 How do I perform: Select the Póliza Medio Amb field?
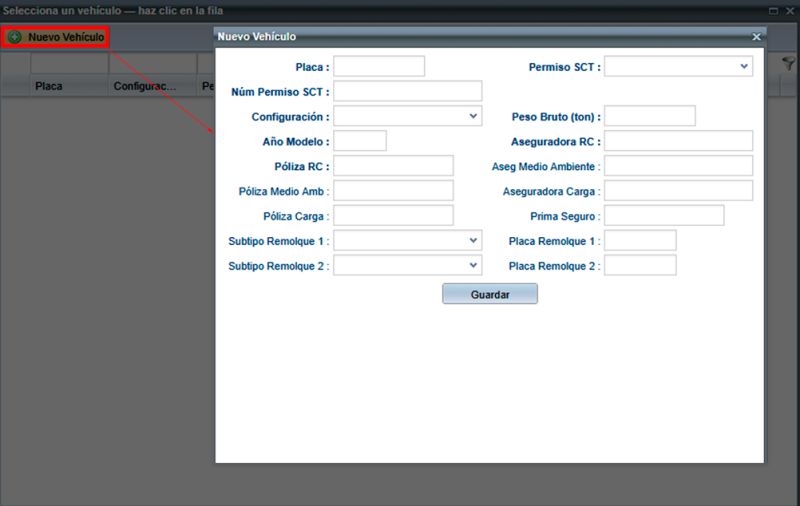(393, 191)
